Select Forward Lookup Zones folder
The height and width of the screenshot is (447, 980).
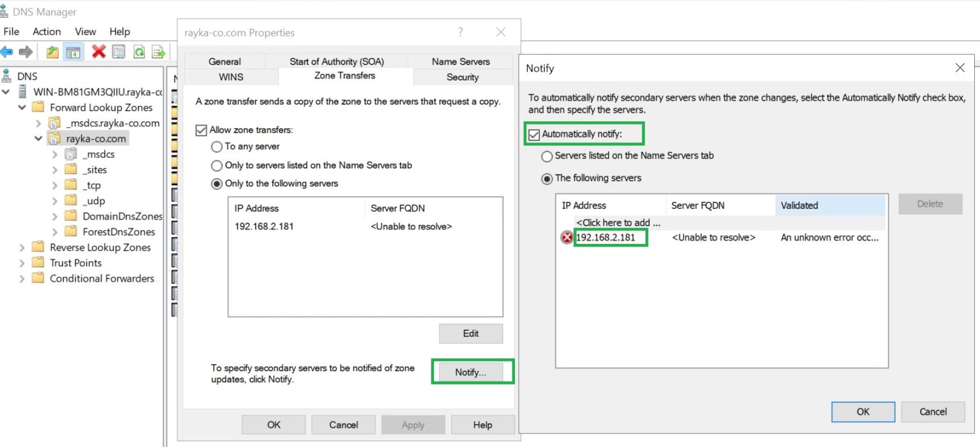click(x=101, y=107)
